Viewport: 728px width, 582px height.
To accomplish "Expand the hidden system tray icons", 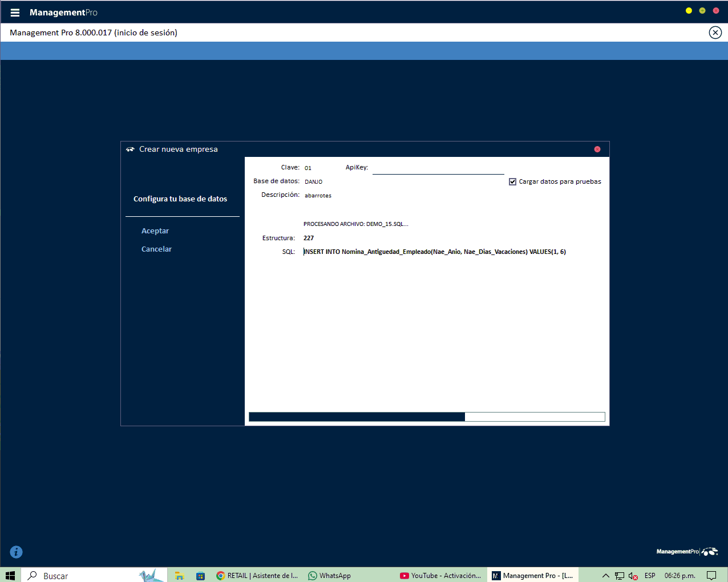I will click(606, 576).
